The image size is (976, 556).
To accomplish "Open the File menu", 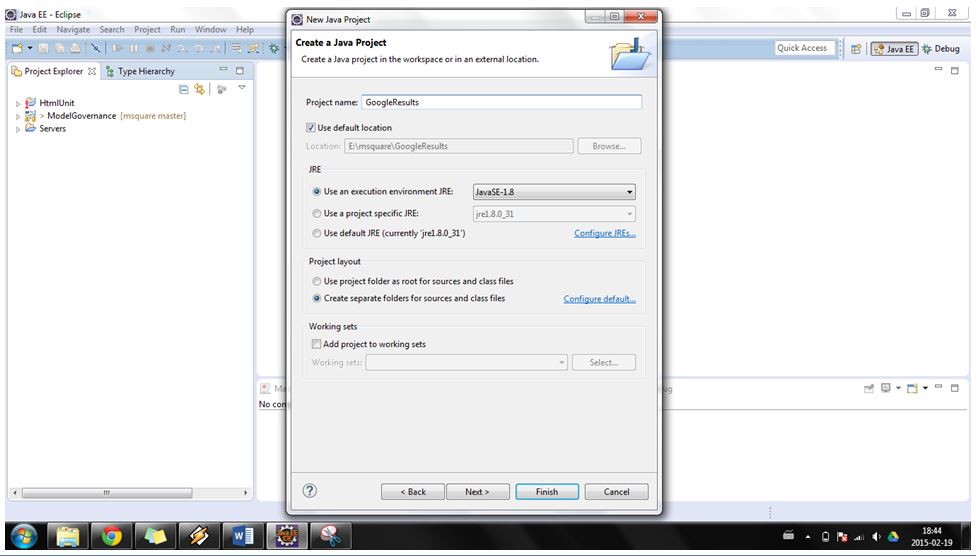I will point(16,29).
